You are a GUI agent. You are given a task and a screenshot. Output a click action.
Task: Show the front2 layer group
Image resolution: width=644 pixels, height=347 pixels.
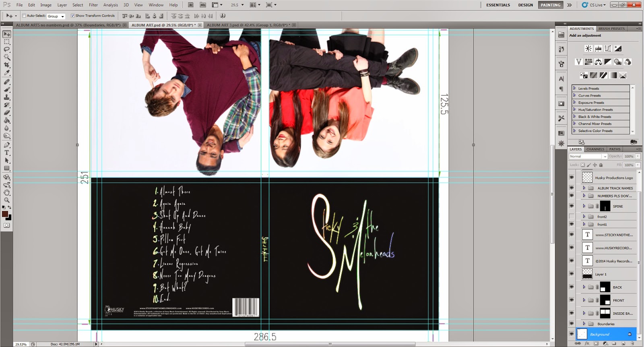tap(572, 217)
